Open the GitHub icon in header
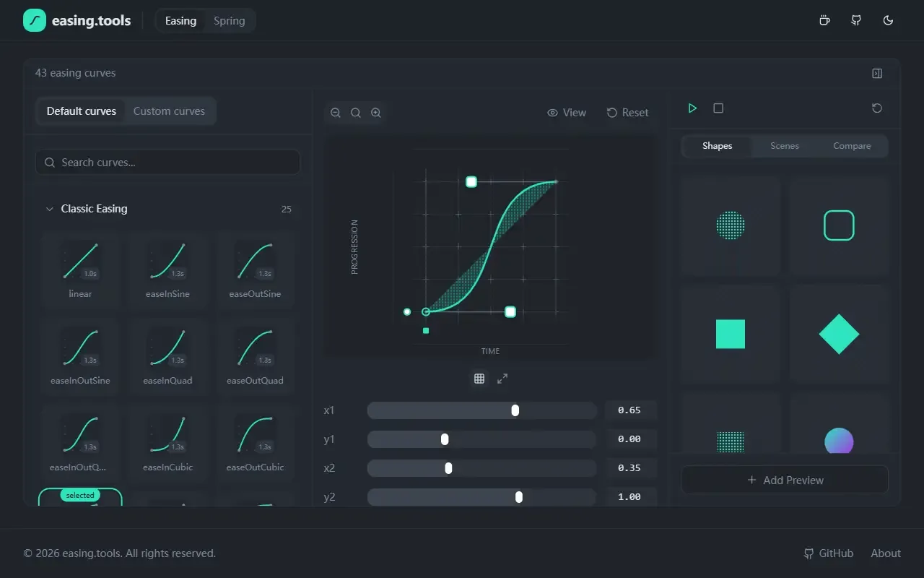The image size is (924, 578). pyautogui.click(x=856, y=20)
